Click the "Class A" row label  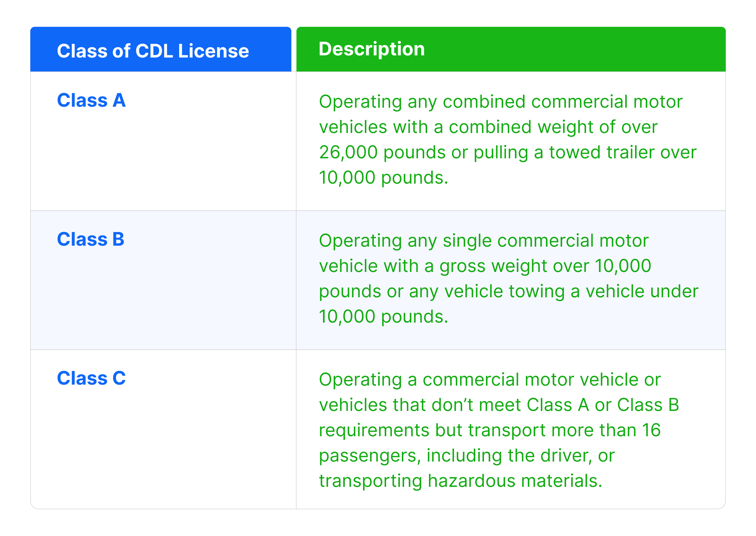tap(91, 100)
